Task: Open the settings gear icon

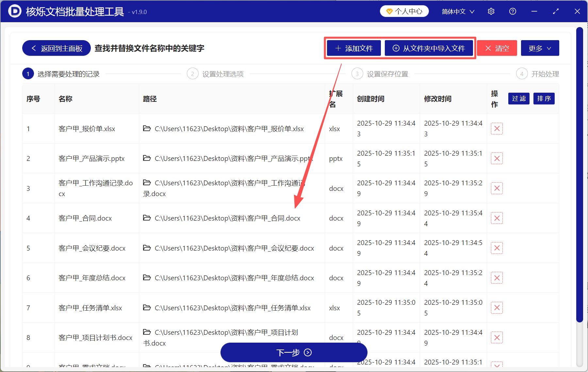Action: (x=491, y=11)
